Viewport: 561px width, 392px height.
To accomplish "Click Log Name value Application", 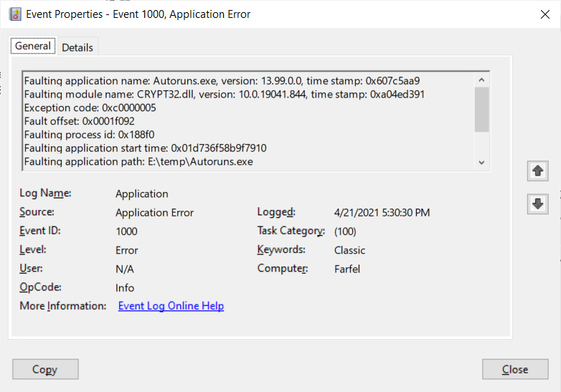I will 141,193.
